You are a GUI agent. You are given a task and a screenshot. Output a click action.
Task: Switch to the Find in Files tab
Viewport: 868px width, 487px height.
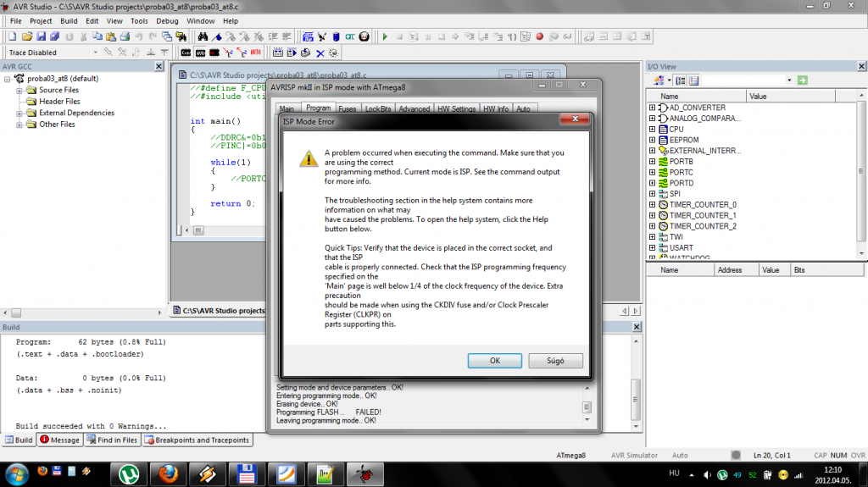tap(113, 440)
